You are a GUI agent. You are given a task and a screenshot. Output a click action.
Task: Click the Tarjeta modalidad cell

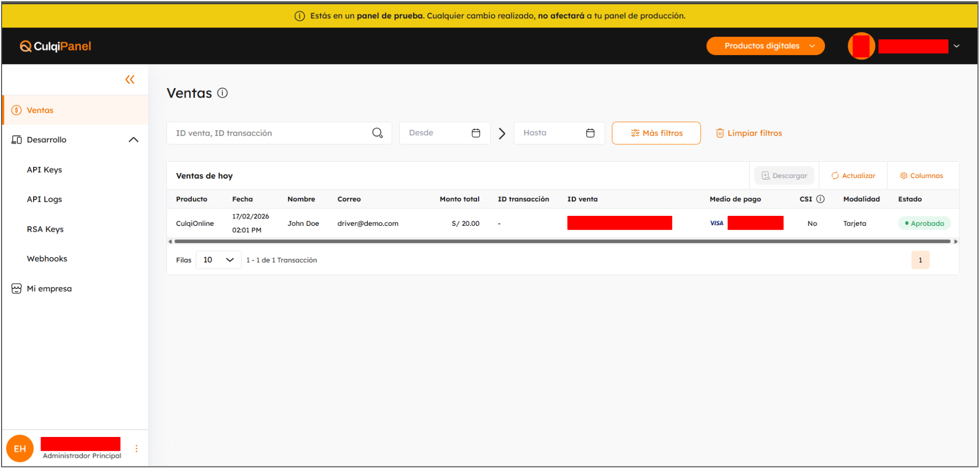855,223
